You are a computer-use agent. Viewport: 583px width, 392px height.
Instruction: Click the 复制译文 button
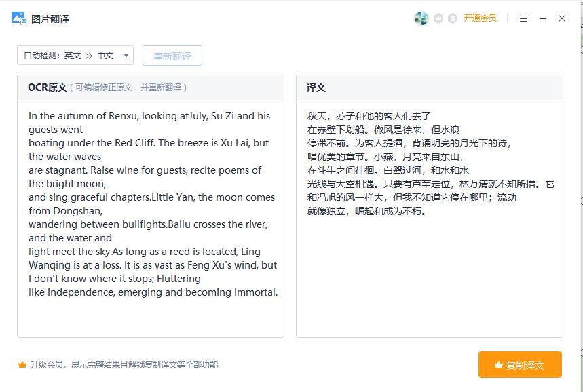pos(520,365)
